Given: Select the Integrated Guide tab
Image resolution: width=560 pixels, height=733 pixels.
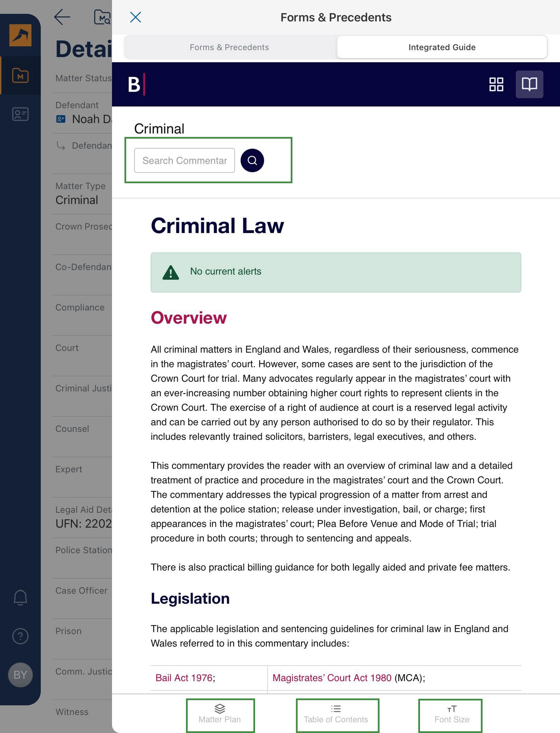Looking at the screenshot, I should coord(442,47).
